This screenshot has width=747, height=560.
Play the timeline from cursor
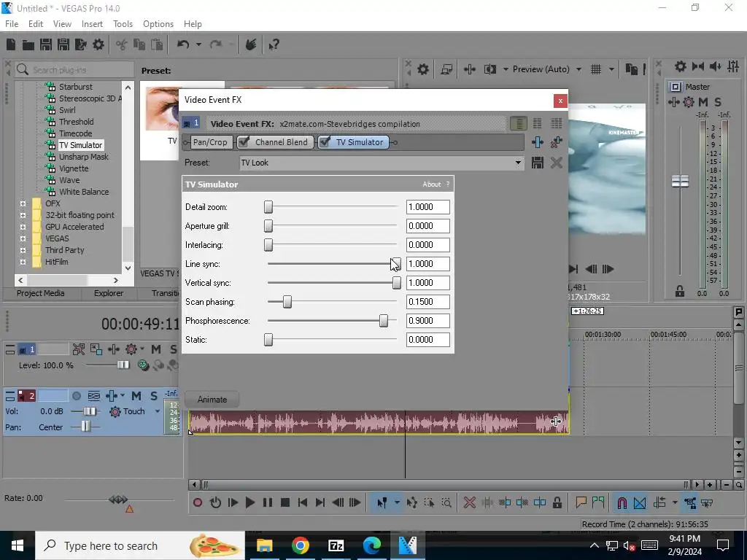249,502
